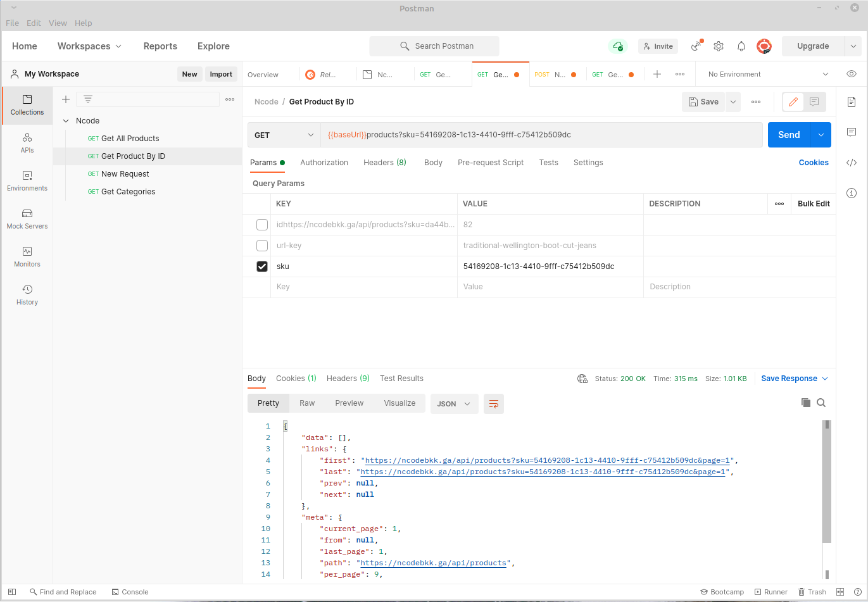Open two-pane layout toggle in status bar
The width and height of the screenshot is (868, 602).
pyautogui.click(x=841, y=592)
